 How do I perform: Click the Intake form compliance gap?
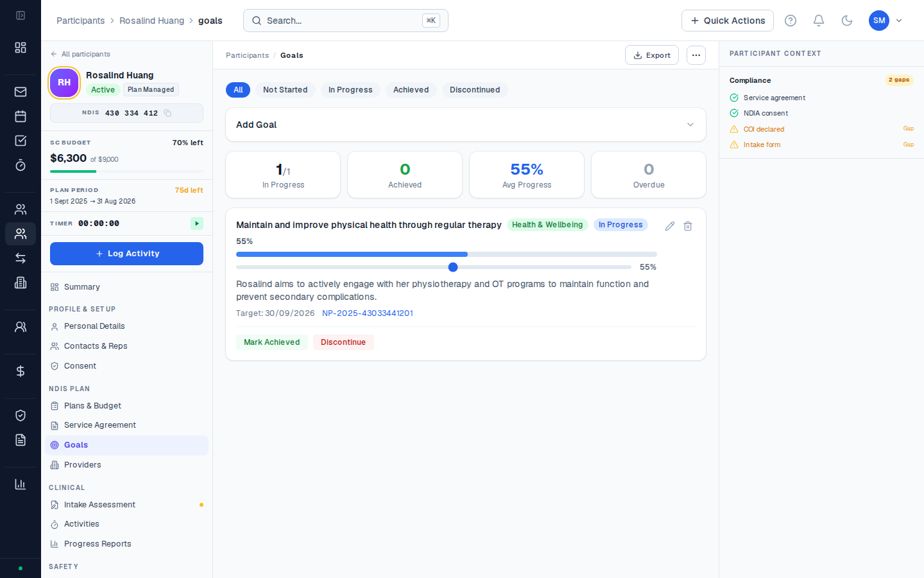click(x=821, y=144)
